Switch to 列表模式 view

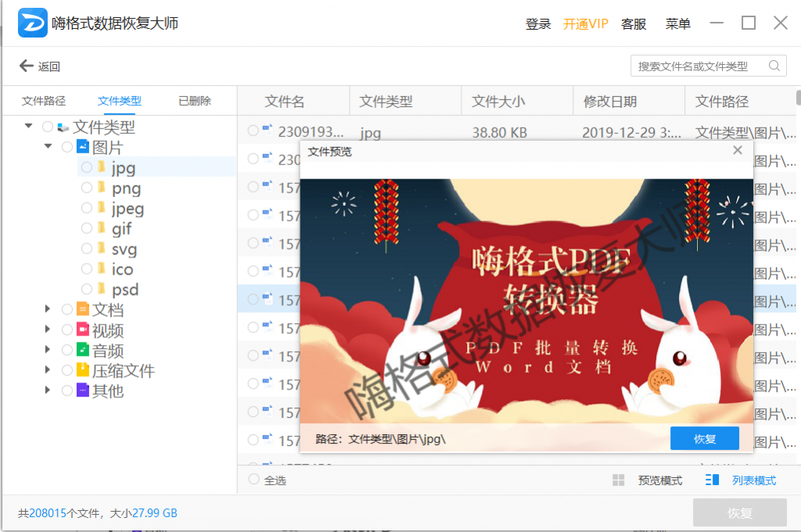754,480
